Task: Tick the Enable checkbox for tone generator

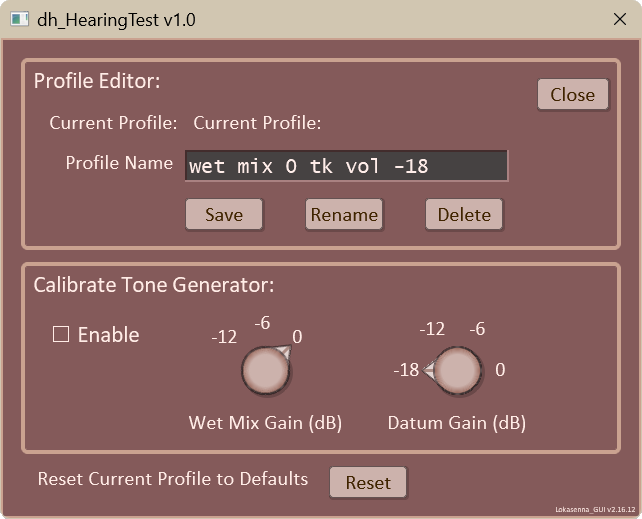Action: 61,334
